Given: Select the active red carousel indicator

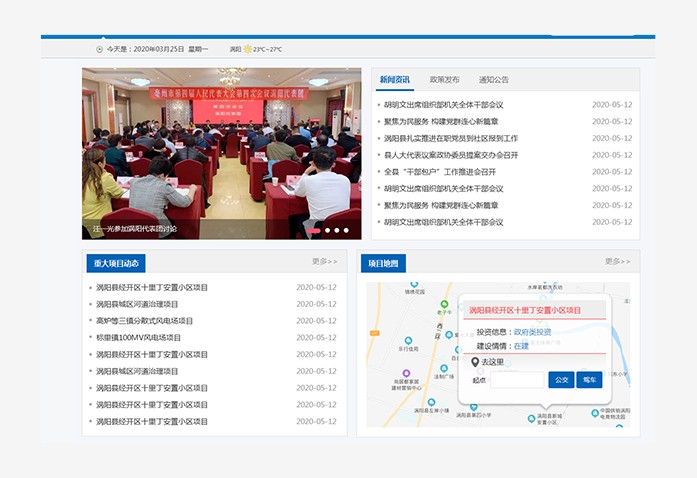Looking at the screenshot, I should coord(313,230).
